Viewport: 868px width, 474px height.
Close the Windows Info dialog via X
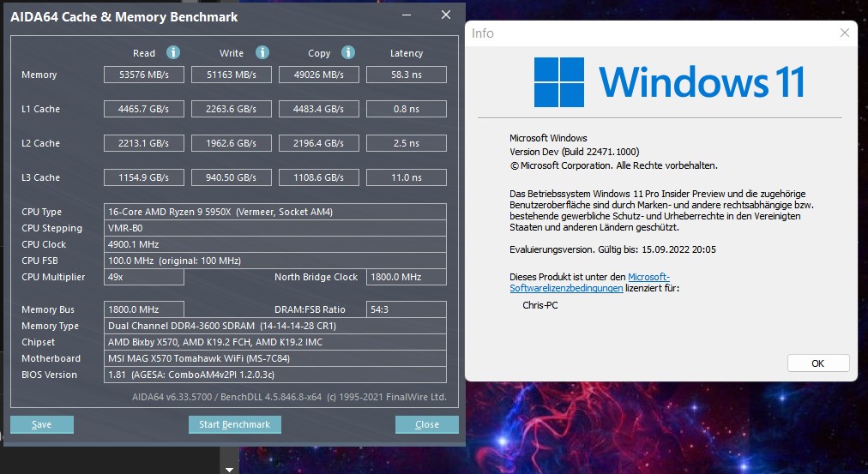click(844, 33)
